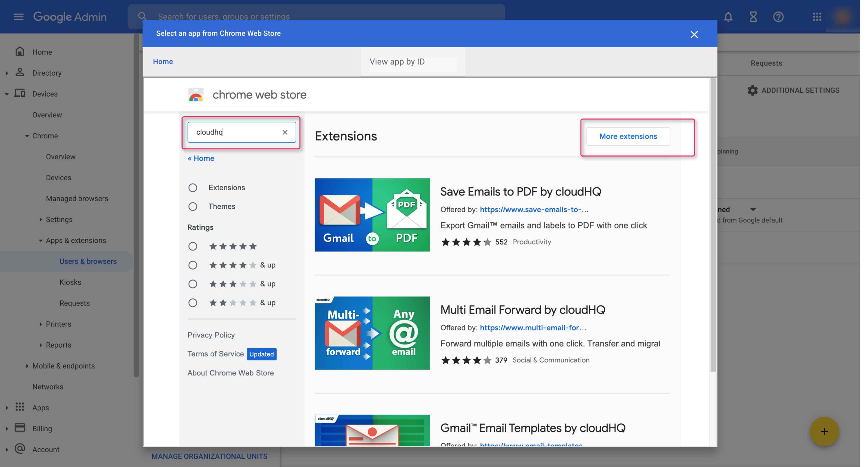This screenshot has width=868, height=467.
Task: Select the five-star rating filter
Action: pos(193,247)
